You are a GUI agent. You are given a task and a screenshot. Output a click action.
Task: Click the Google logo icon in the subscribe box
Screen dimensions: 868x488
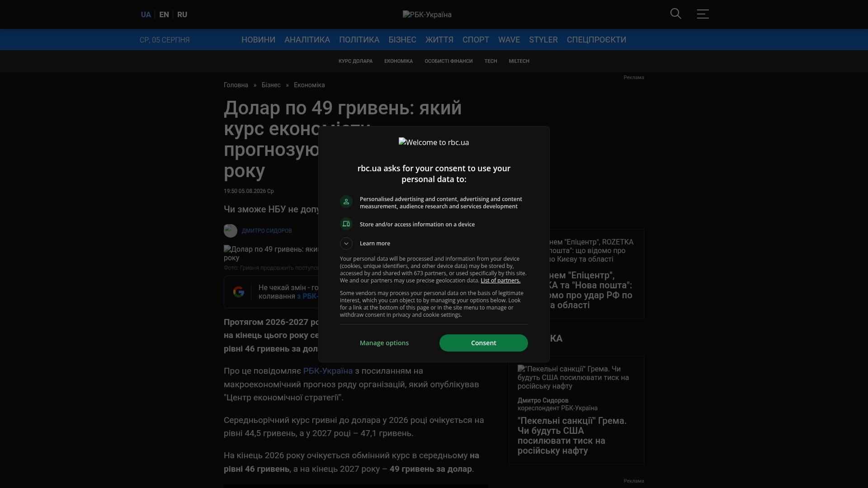pyautogui.click(x=239, y=292)
